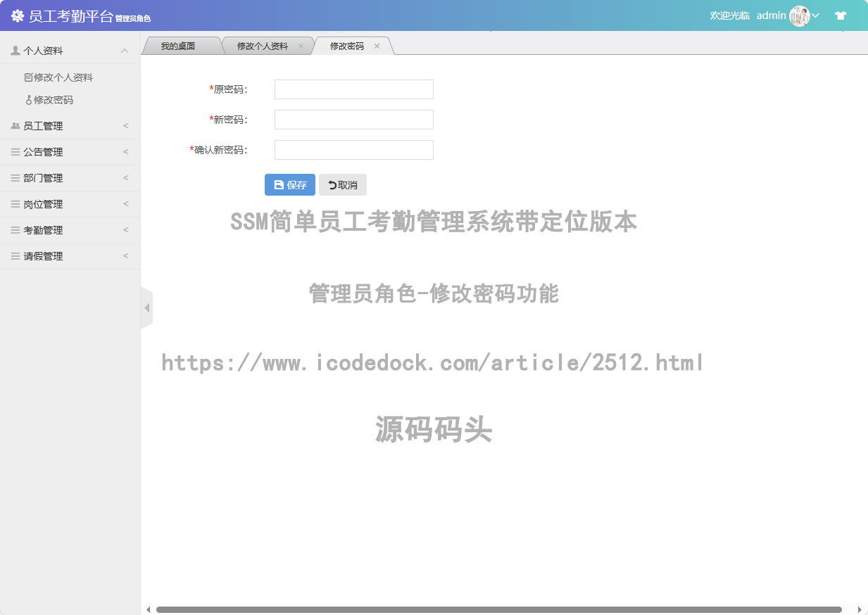Click the list icon beside 考勤管理
This screenshot has height=615, width=868.
click(15, 230)
